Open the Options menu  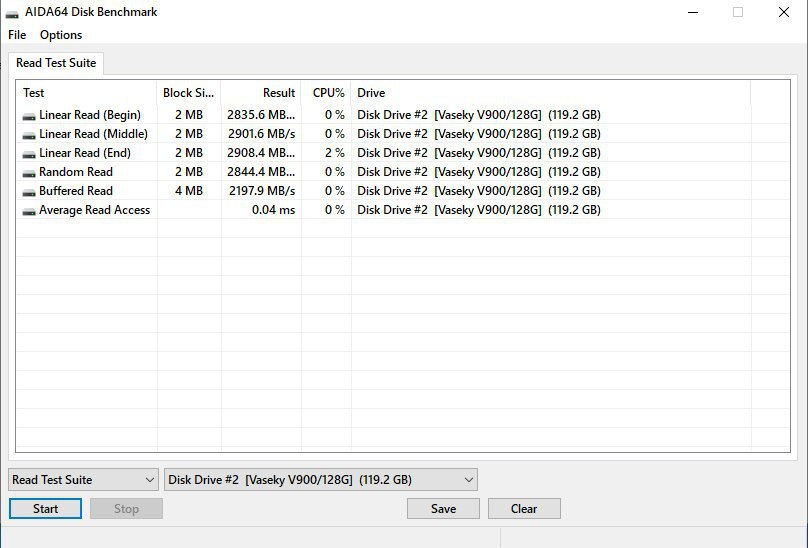tap(61, 35)
